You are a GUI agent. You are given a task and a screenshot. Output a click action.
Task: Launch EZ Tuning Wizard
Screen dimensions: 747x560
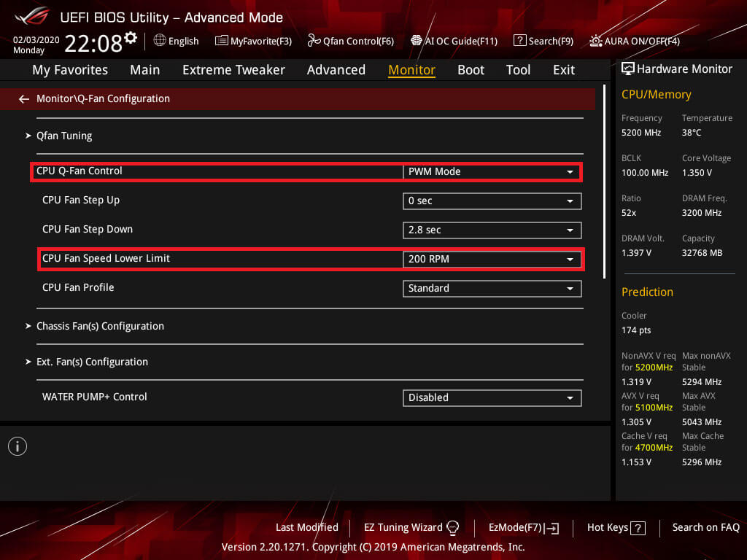[403, 528]
